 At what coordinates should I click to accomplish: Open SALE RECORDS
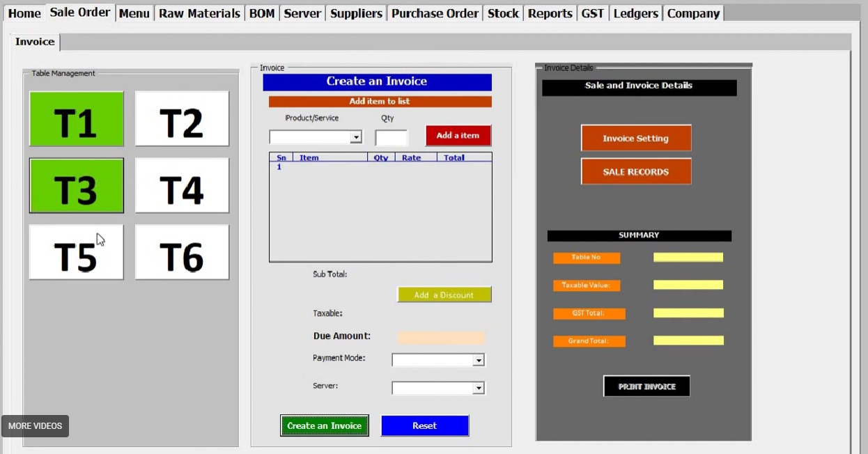pyautogui.click(x=635, y=171)
